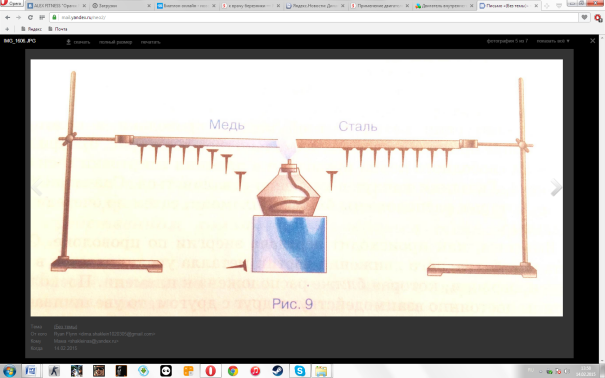605x378 pixels.
Task: Close the Загрузки tab
Action: point(149,6)
